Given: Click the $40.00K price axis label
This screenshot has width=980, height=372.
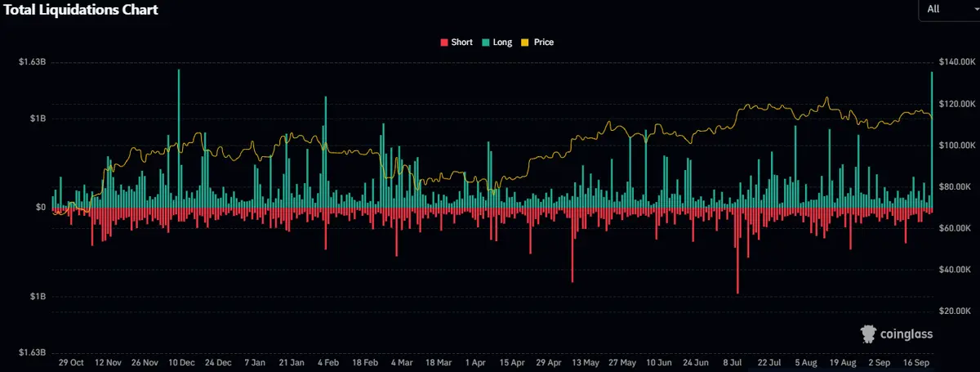Looking at the screenshot, I should (956, 270).
